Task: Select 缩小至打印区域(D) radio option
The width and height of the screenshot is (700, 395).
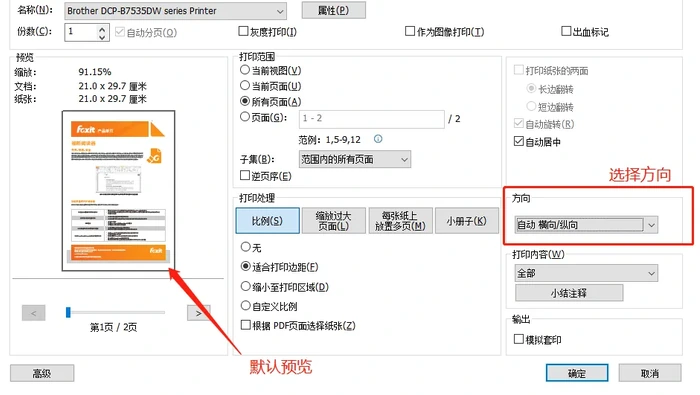Action: (x=246, y=286)
